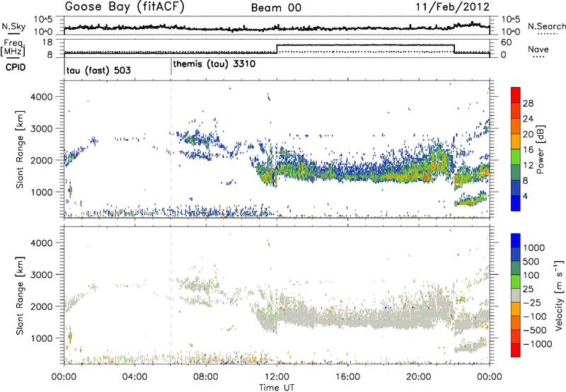Click the red bottom segment of Velocity colorbar
The width and height of the screenshot is (566, 392).
(x=516, y=350)
